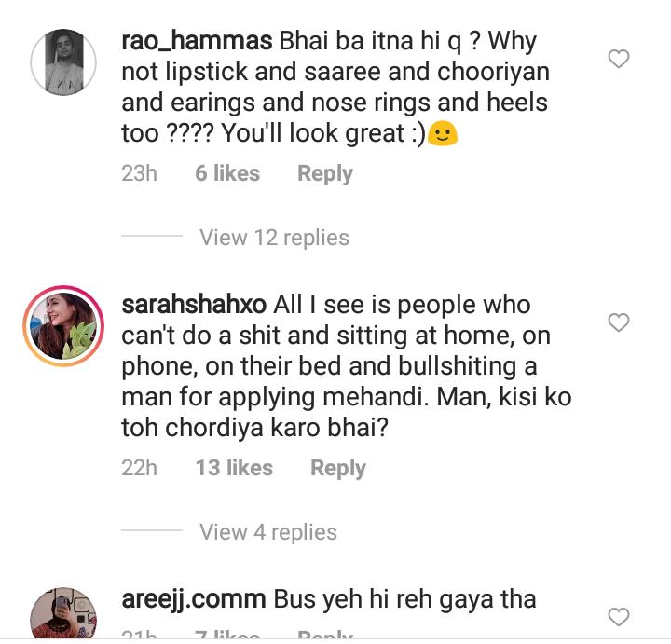View who gave 6 likes
The image size is (671, 644).
click(227, 173)
